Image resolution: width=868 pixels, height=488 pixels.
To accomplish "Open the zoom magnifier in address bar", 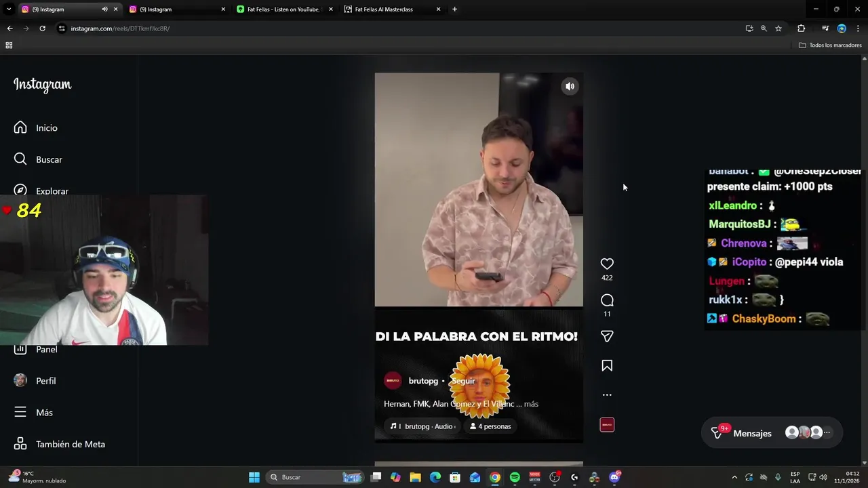I will point(764,28).
